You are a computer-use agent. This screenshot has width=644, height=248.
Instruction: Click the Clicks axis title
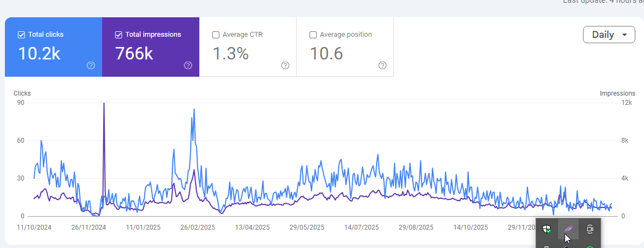tap(22, 93)
